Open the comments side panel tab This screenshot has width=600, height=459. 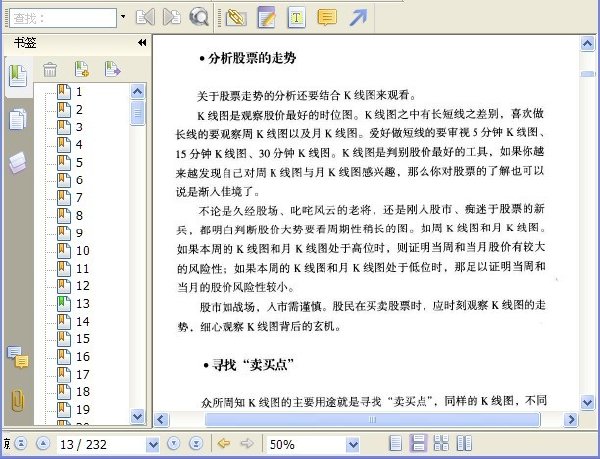pyautogui.click(x=18, y=357)
